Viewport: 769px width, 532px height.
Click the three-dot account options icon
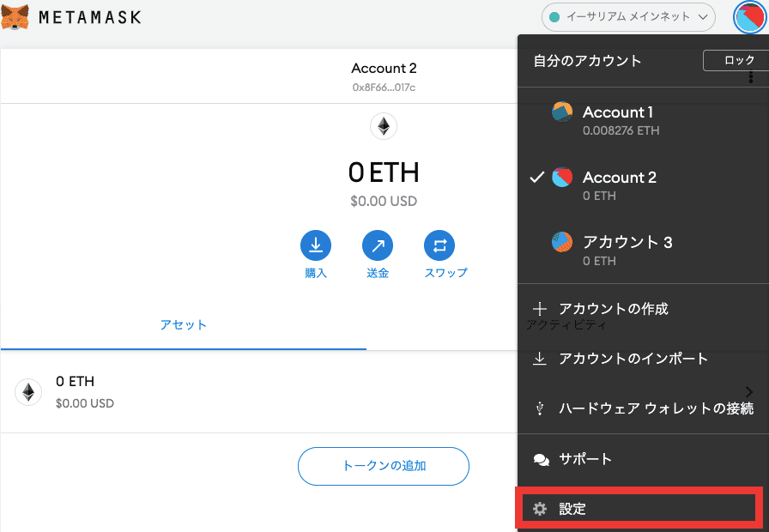751,77
